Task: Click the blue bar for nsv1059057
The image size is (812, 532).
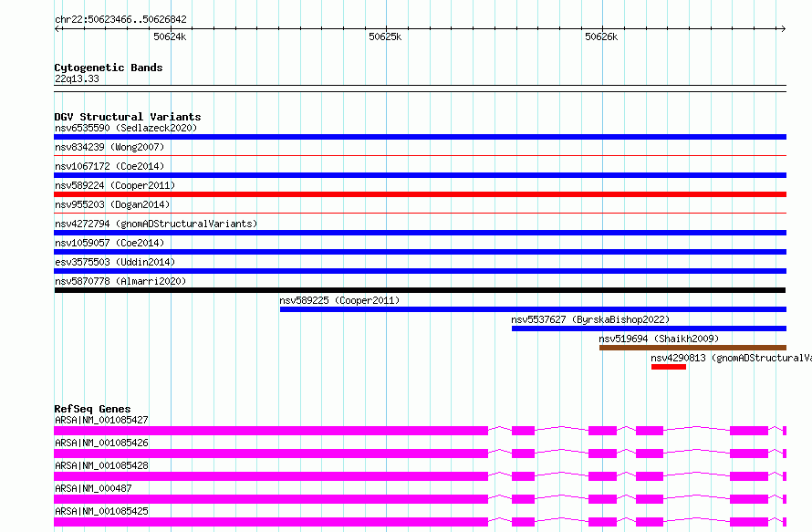Action: [x=420, y=252]
